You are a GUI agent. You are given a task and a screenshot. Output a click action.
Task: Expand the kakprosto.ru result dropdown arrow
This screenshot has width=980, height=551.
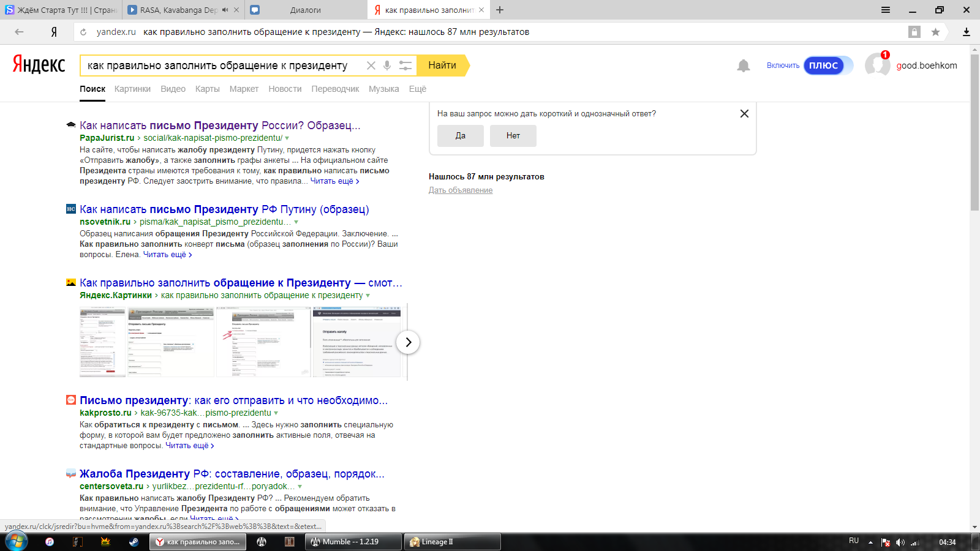(276, 413)
